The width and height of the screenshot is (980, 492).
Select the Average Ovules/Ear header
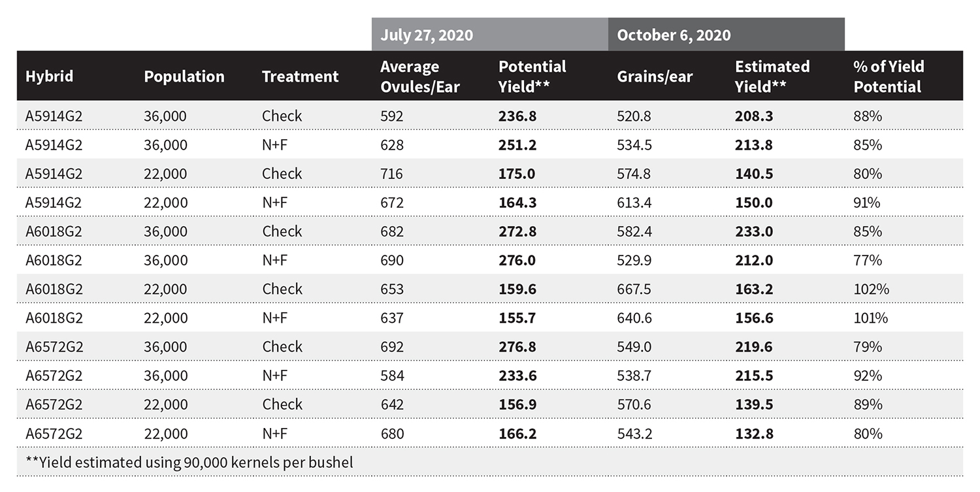(420, 76)
